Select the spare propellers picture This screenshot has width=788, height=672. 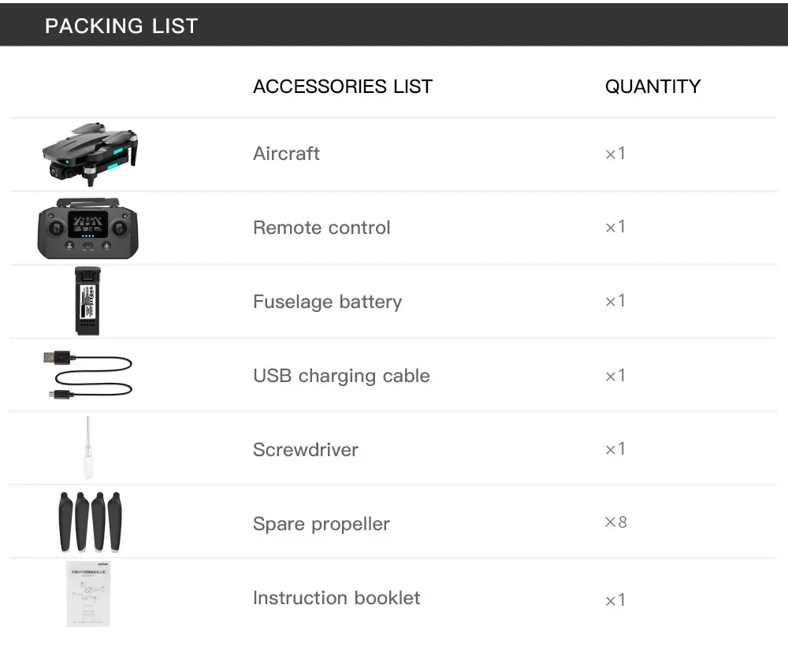click(x=90, y=521)
